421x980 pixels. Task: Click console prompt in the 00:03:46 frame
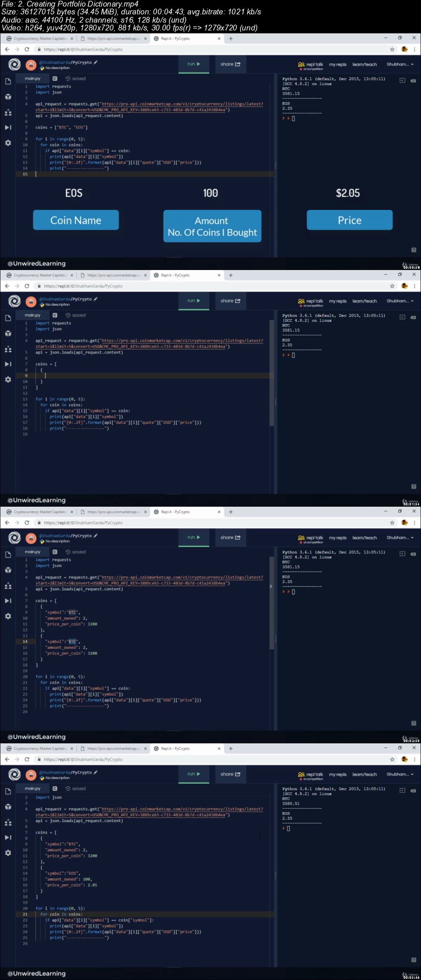286,829
